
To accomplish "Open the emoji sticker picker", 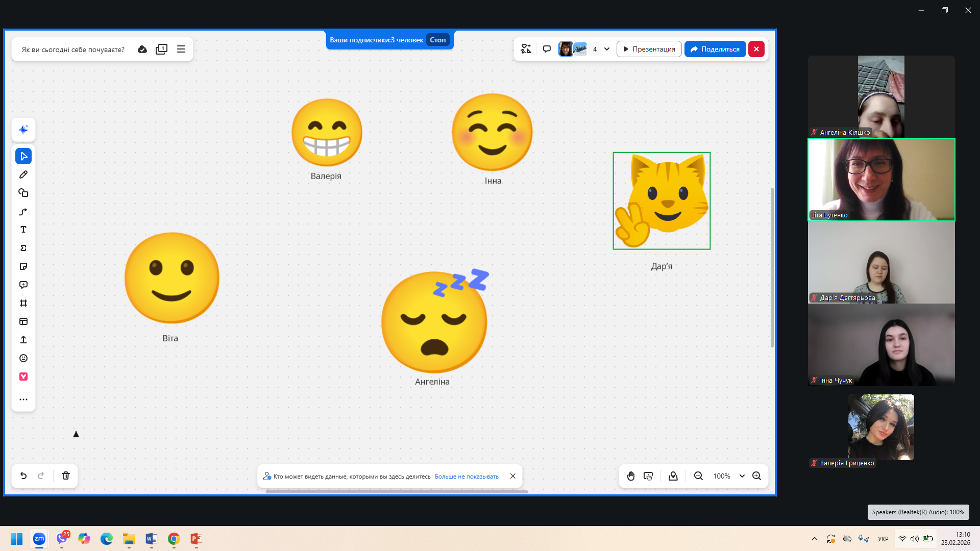I will pyautogui.click(x=23, y=358).
